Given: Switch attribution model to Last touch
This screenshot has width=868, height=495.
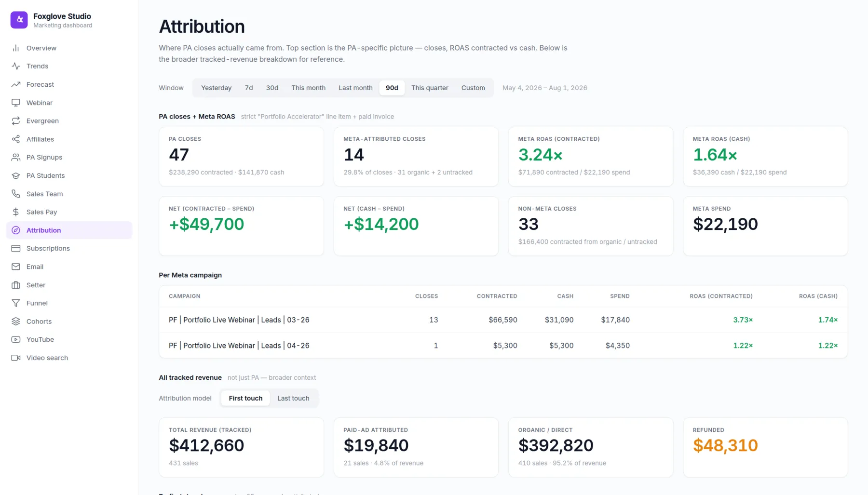Looking at the screenshot, I should coord(293,398).
